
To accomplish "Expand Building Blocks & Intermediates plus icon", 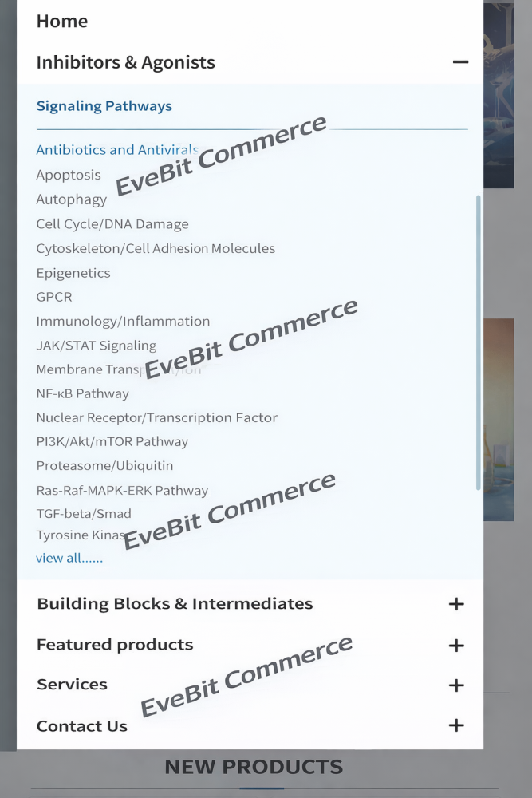I will coord(456,604).
